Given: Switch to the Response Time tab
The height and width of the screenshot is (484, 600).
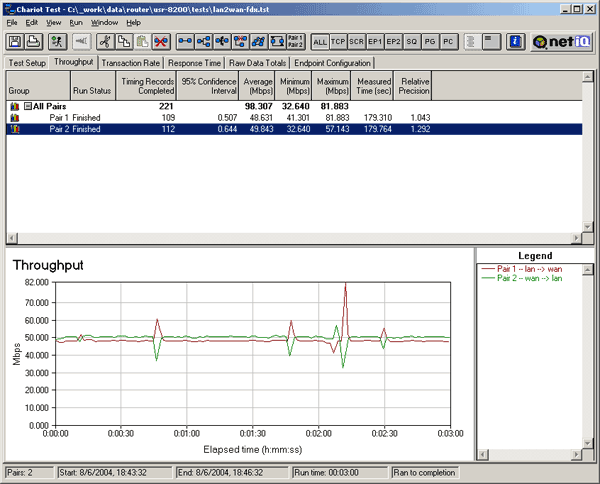Looking at the screenshot, I should (x=194, y=63).
